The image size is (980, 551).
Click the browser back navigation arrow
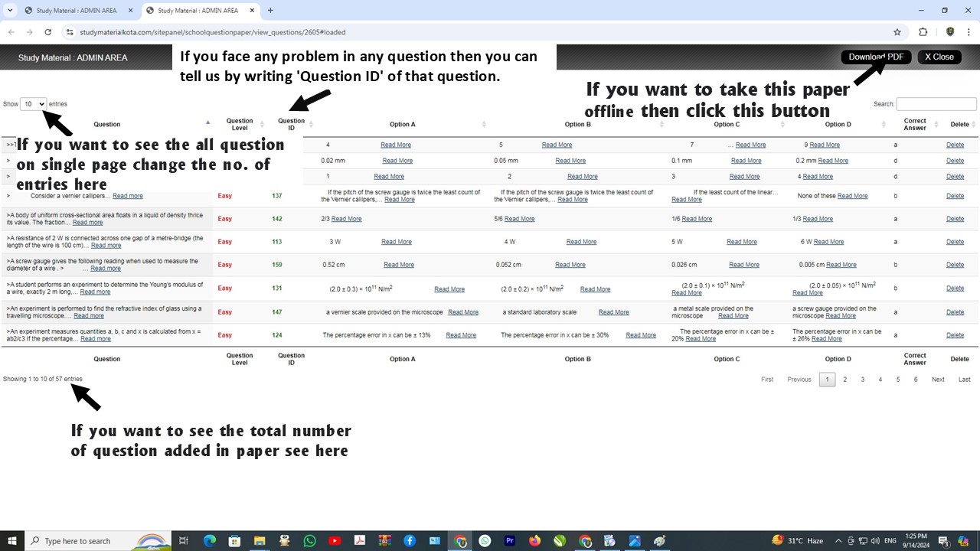(x=11, y=32)
